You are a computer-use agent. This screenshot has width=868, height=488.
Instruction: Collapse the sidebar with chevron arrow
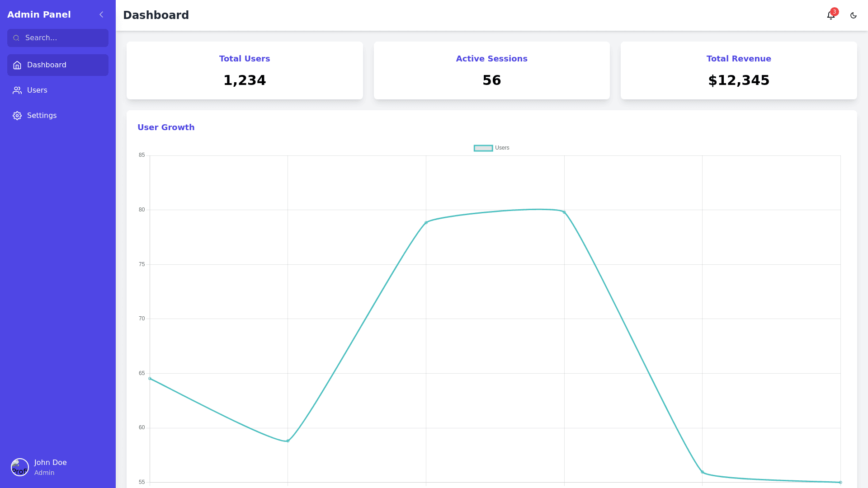(x=101, y=14)
